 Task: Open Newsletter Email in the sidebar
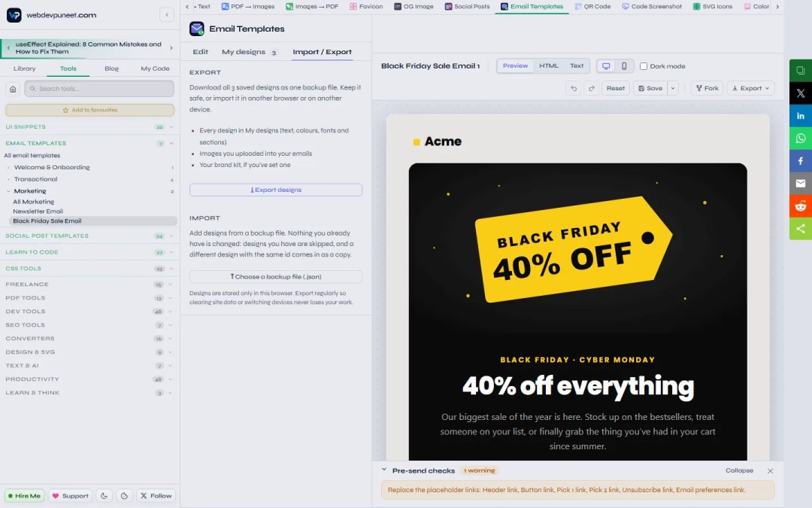[x=38, y=211]
